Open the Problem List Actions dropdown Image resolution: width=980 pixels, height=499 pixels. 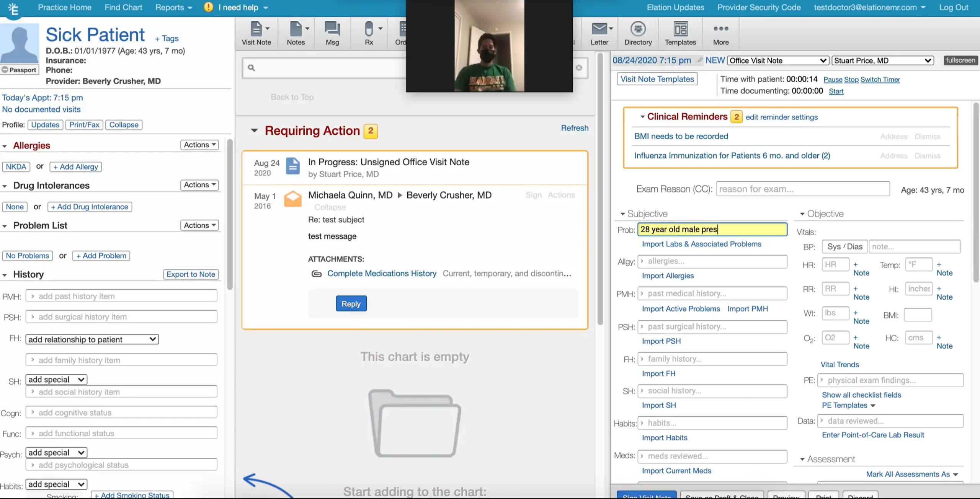(199, 225)
